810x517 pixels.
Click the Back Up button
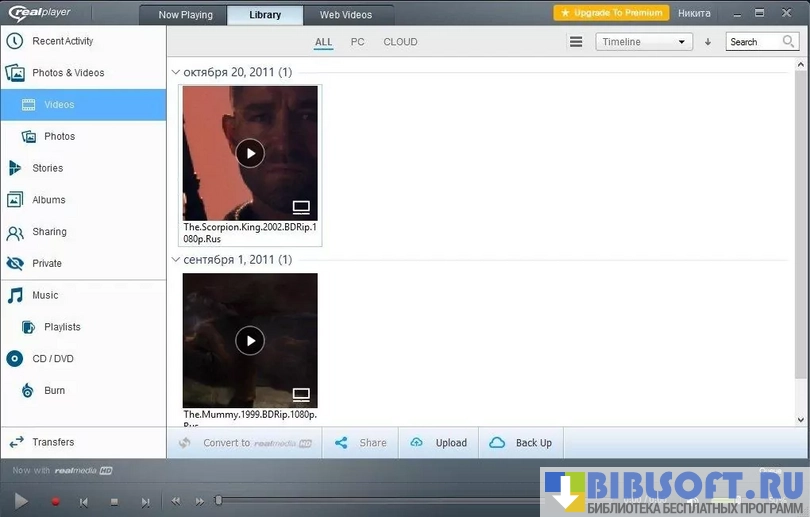point(521,443)
